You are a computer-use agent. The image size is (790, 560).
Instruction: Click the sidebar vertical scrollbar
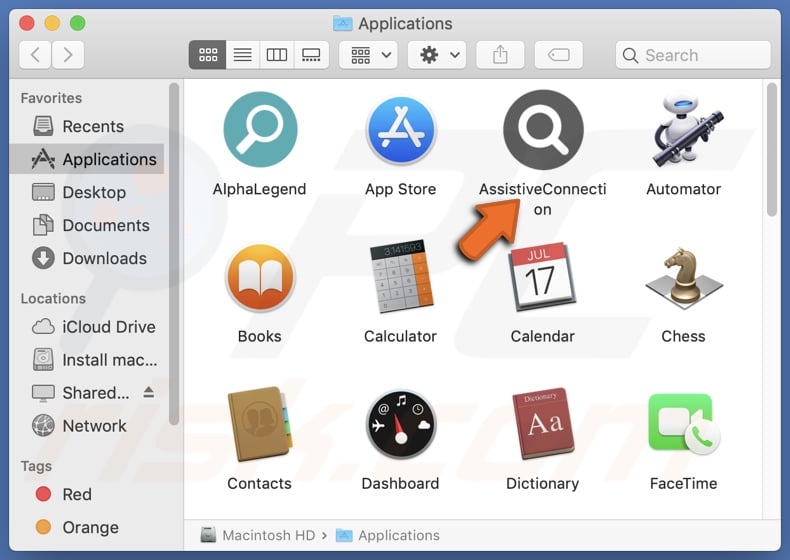pyautogui.click(x=174, y=254)
